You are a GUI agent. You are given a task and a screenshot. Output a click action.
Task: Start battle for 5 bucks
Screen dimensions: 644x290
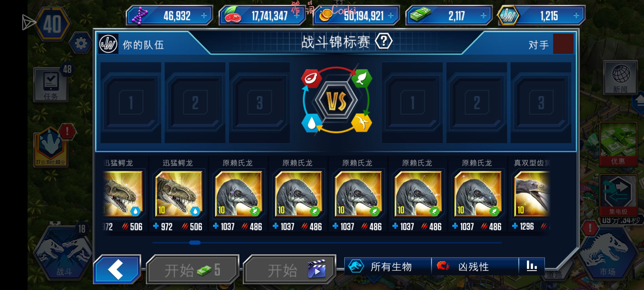(192, 270)
